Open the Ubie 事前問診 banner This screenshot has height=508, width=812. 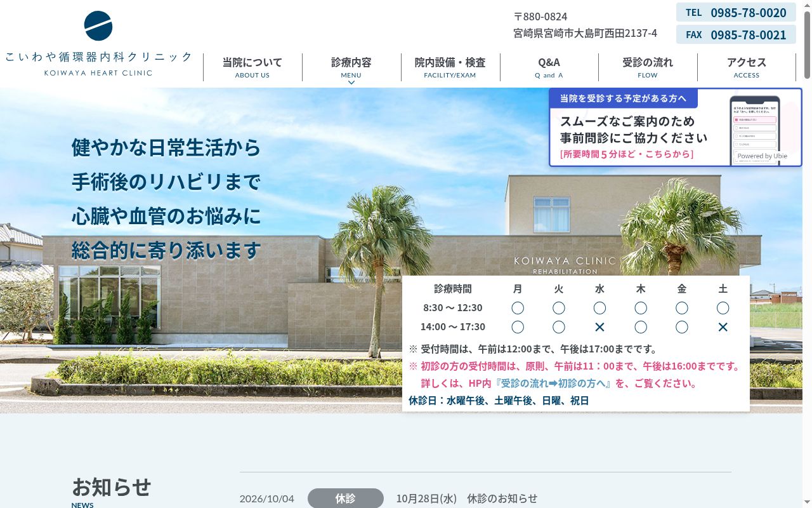(675, 128)
